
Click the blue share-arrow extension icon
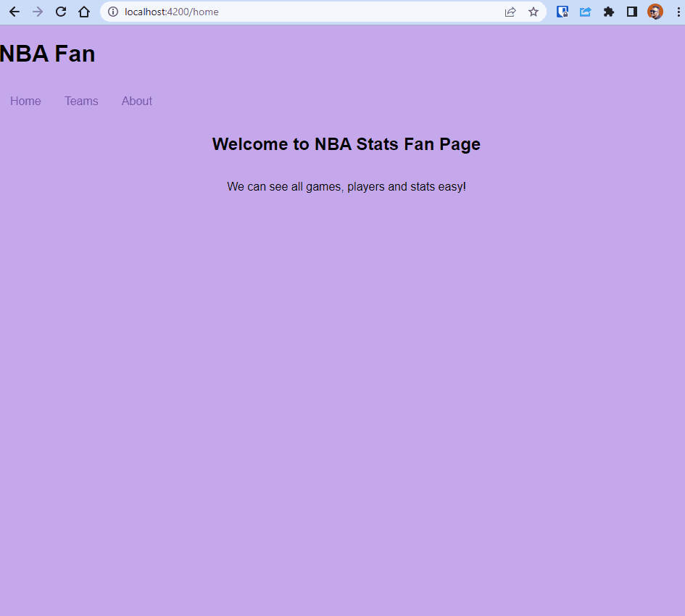(586, 12)
